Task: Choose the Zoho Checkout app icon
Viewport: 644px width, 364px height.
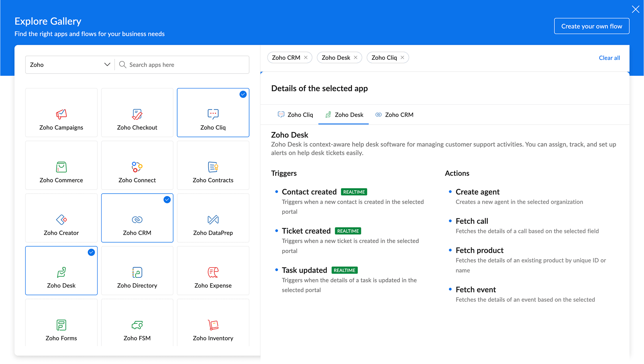Action: coord(137,114)
